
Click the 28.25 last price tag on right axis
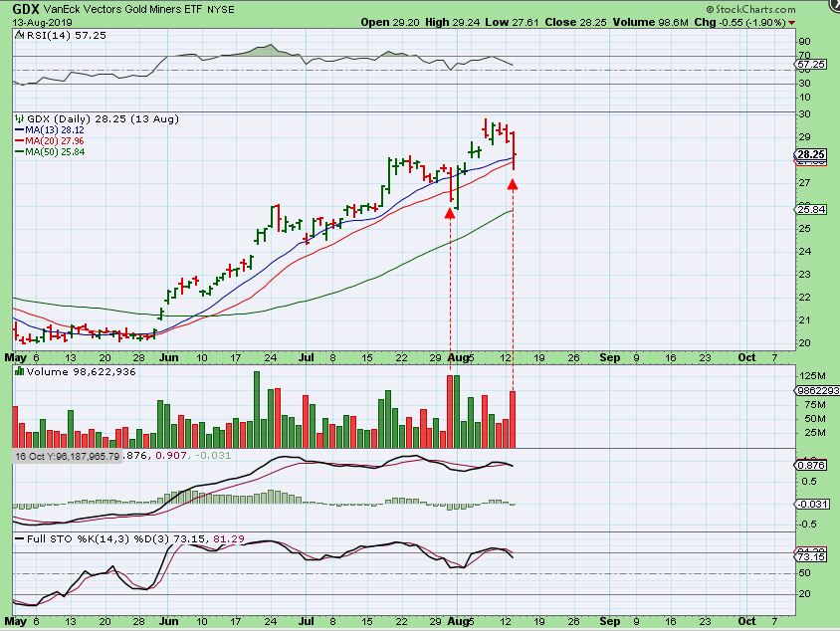pos(811,155)
